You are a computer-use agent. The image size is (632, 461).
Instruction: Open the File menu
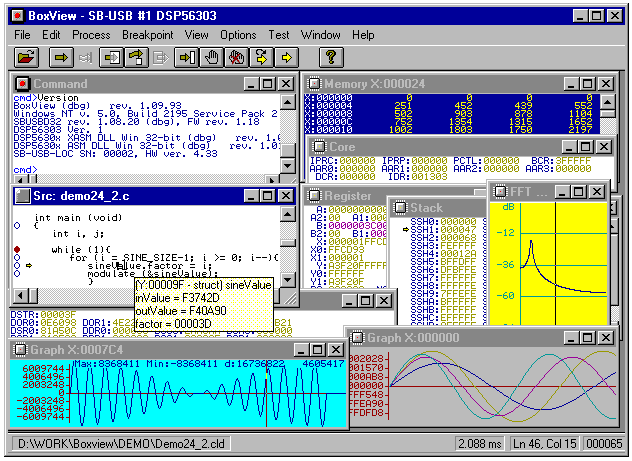(x=22, y=35)
